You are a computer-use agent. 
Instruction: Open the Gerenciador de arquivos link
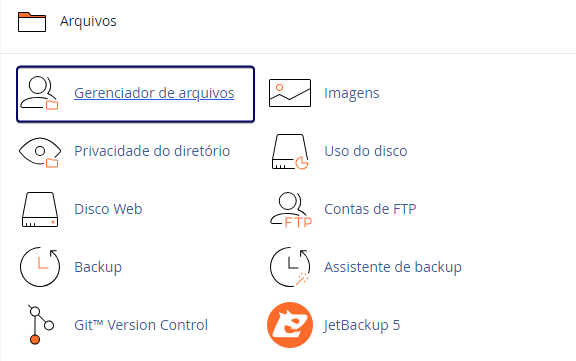[x=154, y=93]
